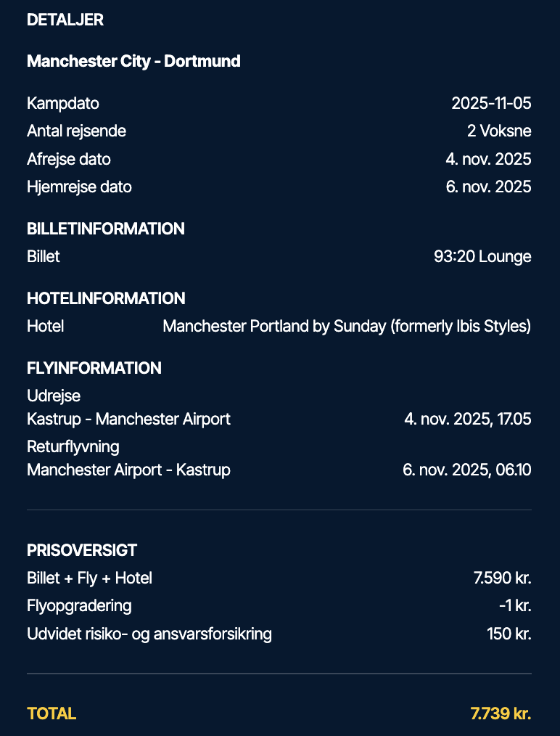Select the 2 Voksne traveler count
Image resolution: width=560 pixels, height=736 pixels.
pos(499,131)
